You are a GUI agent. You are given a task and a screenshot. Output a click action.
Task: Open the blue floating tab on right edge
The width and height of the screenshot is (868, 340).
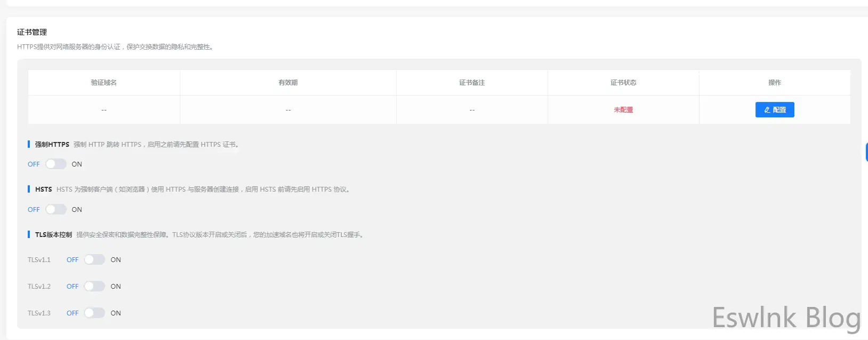click(x=866, y=152)
